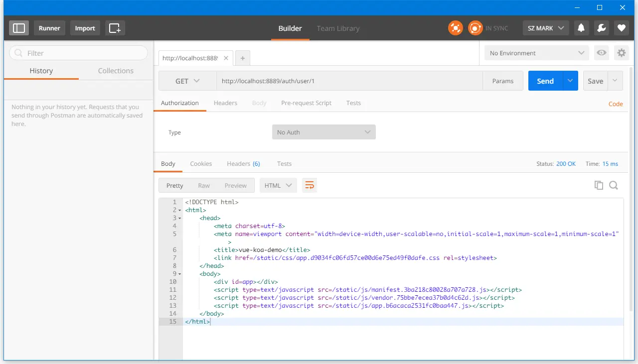
Task: Open the GET method dropdown
Action: (187, 81)
